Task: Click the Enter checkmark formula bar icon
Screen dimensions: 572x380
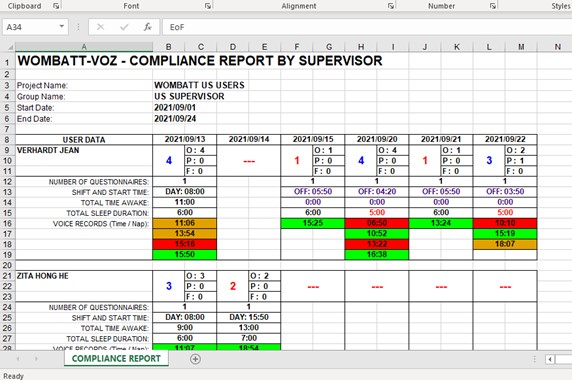Action: [124, 27]
